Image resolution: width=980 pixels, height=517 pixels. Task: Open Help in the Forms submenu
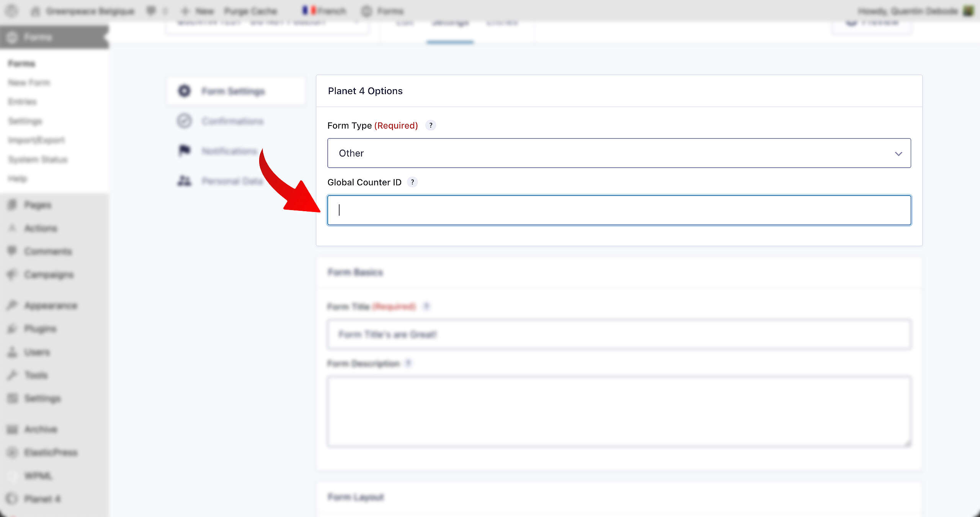click(x=18, y=179)
